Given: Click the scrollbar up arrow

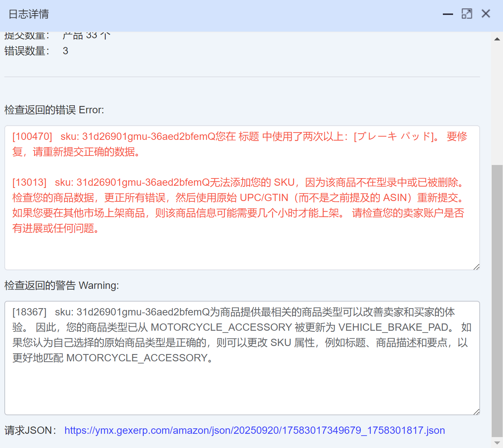Looking at the screenshot, I should [497, 39].
